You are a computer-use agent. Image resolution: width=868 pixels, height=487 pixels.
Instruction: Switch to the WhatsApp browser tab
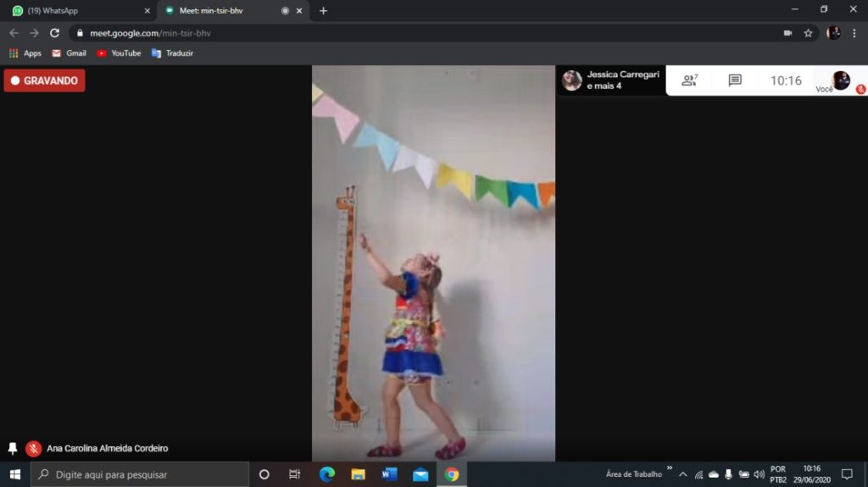click(x=77, y=10)
